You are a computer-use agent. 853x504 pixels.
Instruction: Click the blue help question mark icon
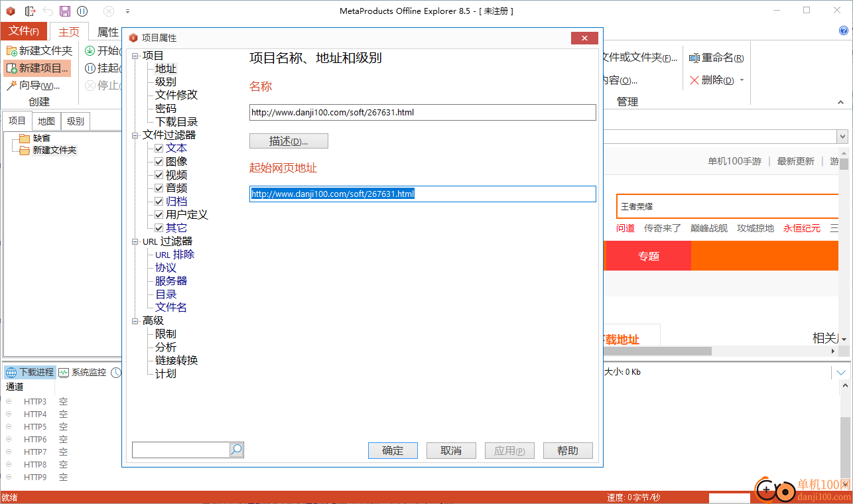844,31
